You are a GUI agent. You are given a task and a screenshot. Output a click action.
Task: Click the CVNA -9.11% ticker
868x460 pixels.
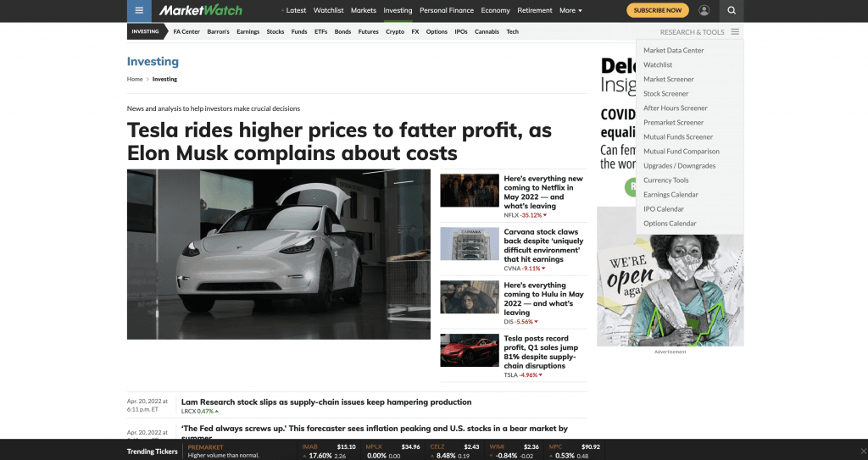(x=525, y=269)
